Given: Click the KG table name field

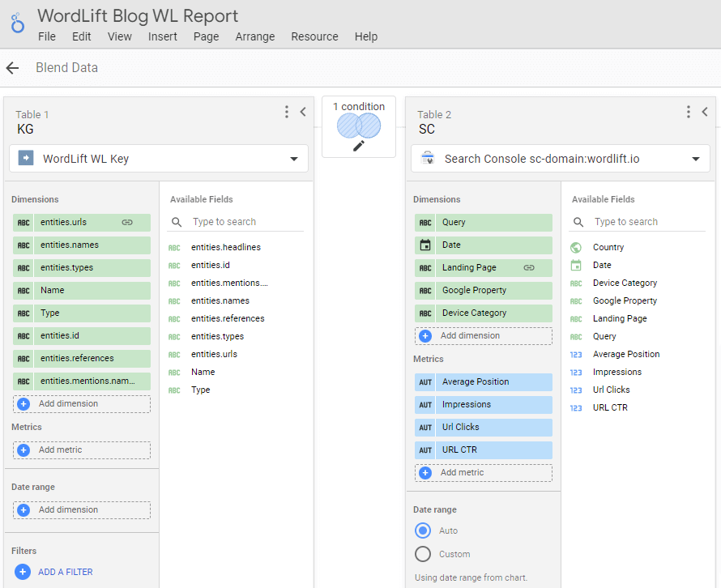Looking at the screenshot, I should pos(25,130).
